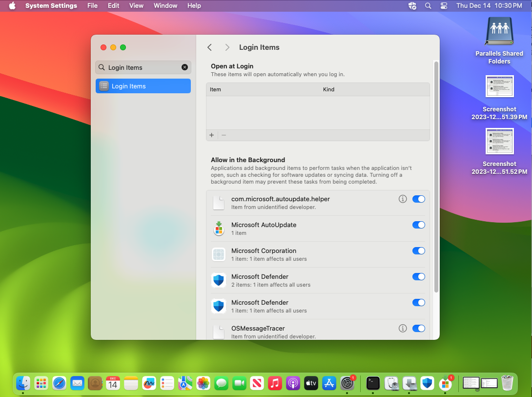Toggle Microsoft Defender with 1 item

(418, 302)
